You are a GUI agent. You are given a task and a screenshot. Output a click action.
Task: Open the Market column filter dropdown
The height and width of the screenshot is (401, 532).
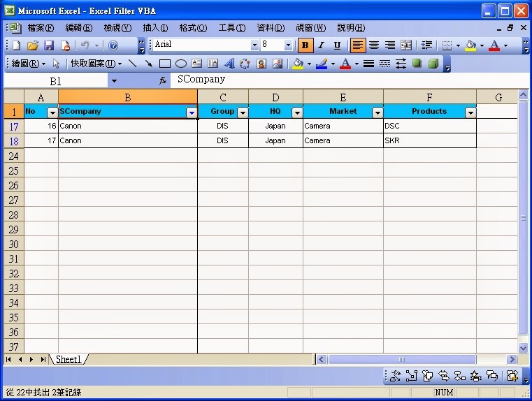point(378,112)
